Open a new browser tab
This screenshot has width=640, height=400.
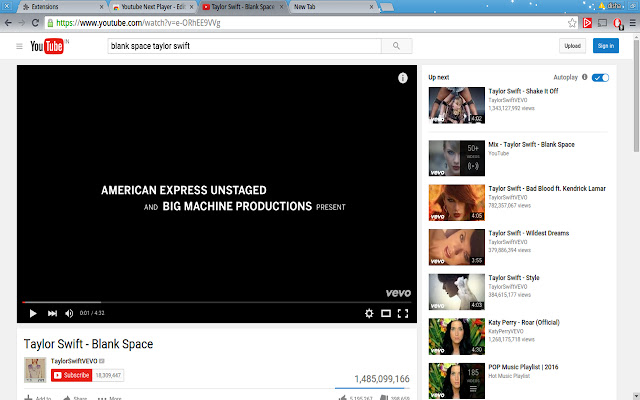click(386, 7)
